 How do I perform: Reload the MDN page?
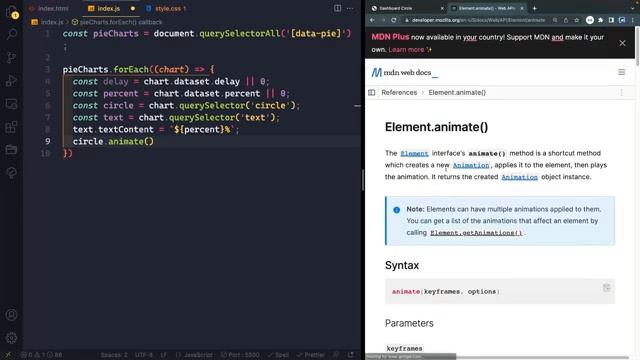click(x=393, y=20)
